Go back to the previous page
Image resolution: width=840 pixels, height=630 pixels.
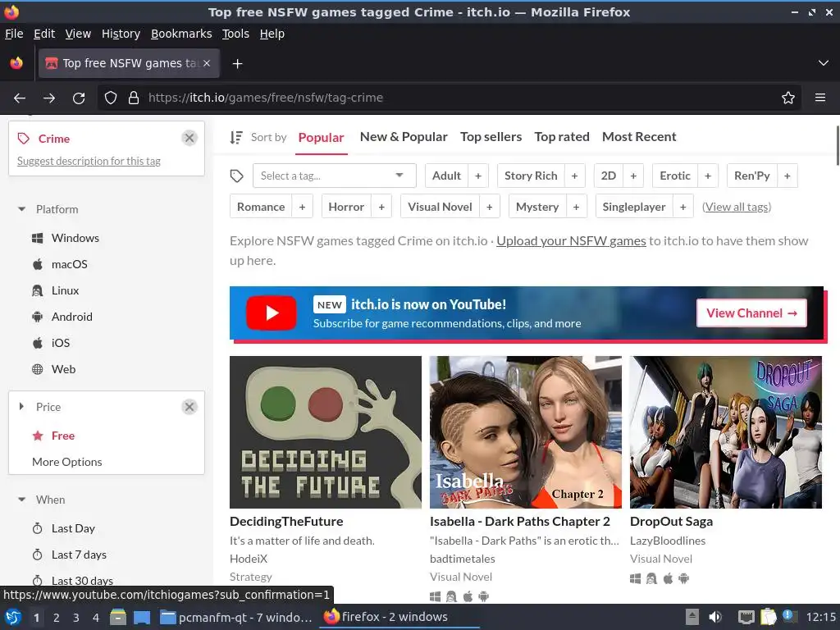(20, 98)
